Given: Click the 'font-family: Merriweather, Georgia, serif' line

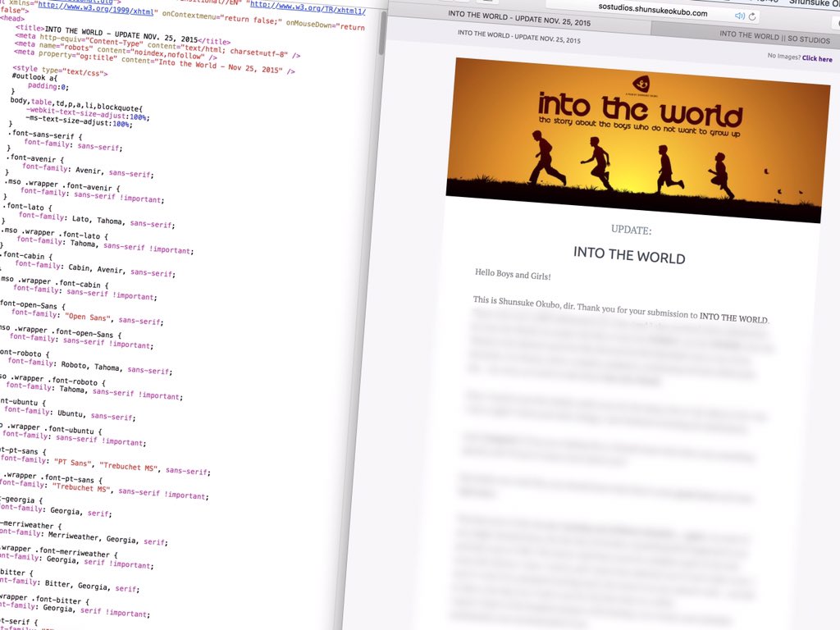Looking at the screenshot, I should pos(83,537).
